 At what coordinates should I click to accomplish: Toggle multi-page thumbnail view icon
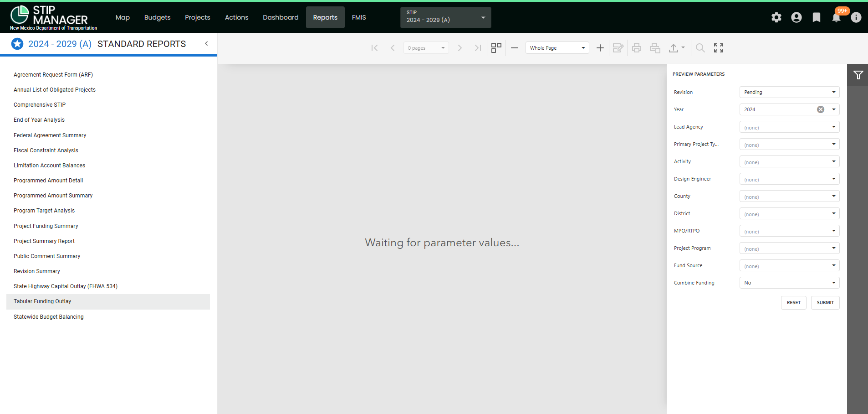tap(496, 48)
